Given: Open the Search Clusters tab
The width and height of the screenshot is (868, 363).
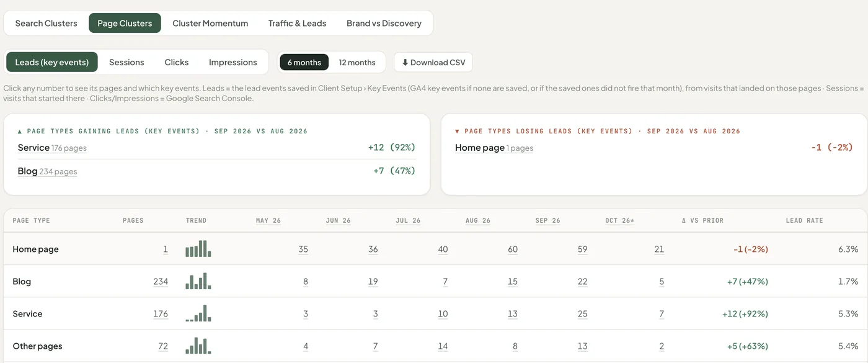Looking at the screenshot, I should click(46, 23).
